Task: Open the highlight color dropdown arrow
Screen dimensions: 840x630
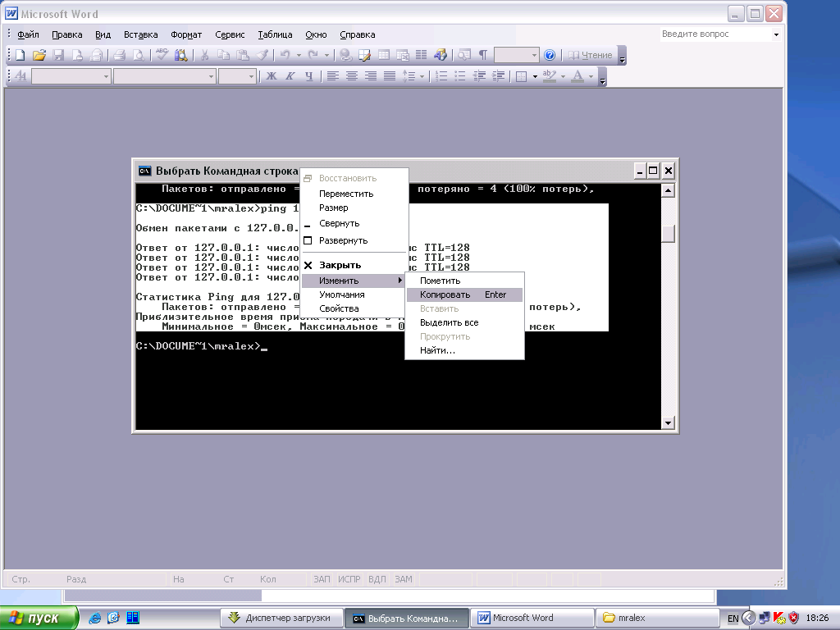Action: point(563,76)
